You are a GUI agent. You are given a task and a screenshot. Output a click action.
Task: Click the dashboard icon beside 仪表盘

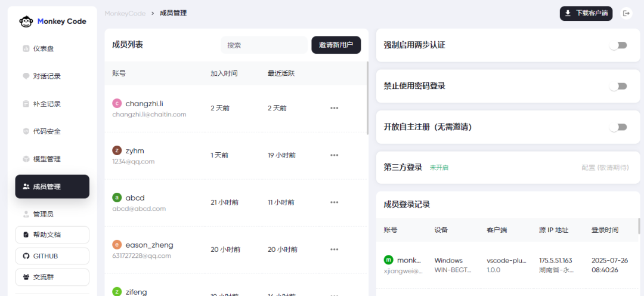(x=26, y=48)
